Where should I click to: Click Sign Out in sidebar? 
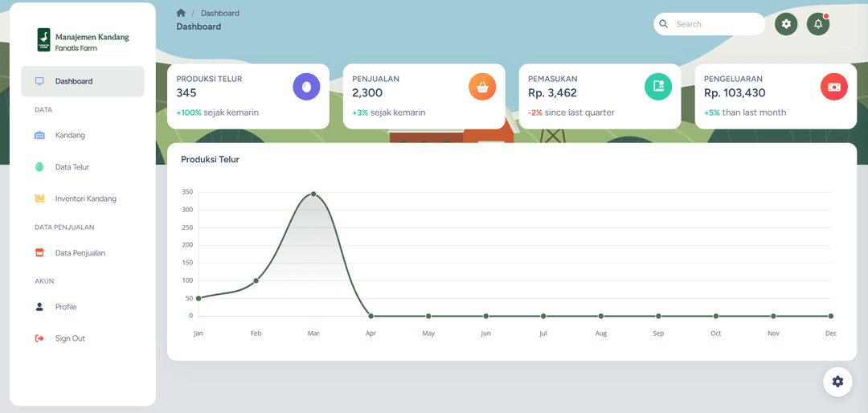70,338
